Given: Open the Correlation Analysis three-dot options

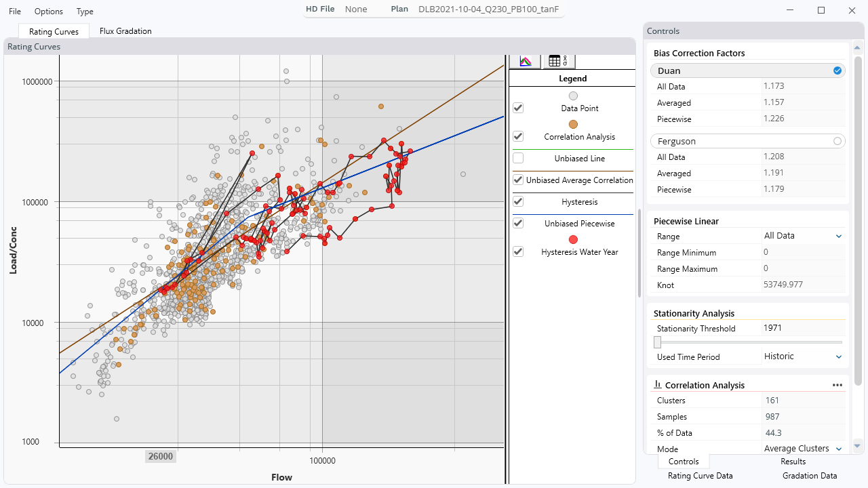Looking at the screenshot, I should click(x=837, y=385).
